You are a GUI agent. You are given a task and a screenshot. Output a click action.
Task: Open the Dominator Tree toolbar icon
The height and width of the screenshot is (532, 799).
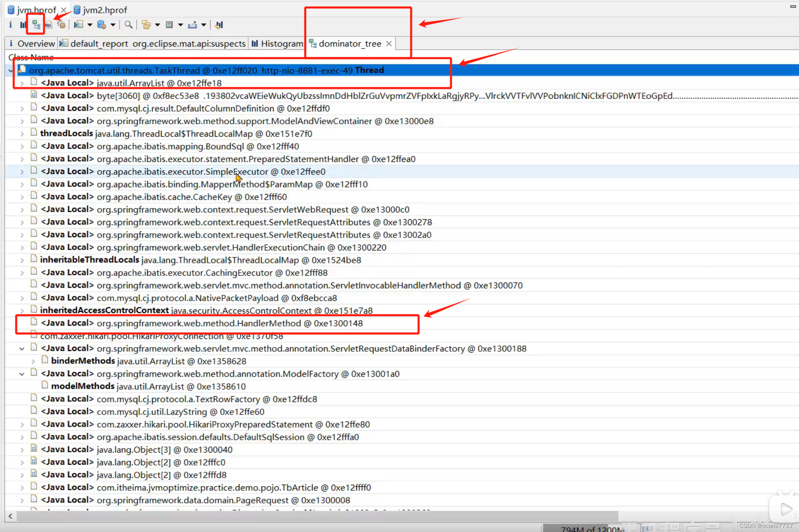click(36, 25)
